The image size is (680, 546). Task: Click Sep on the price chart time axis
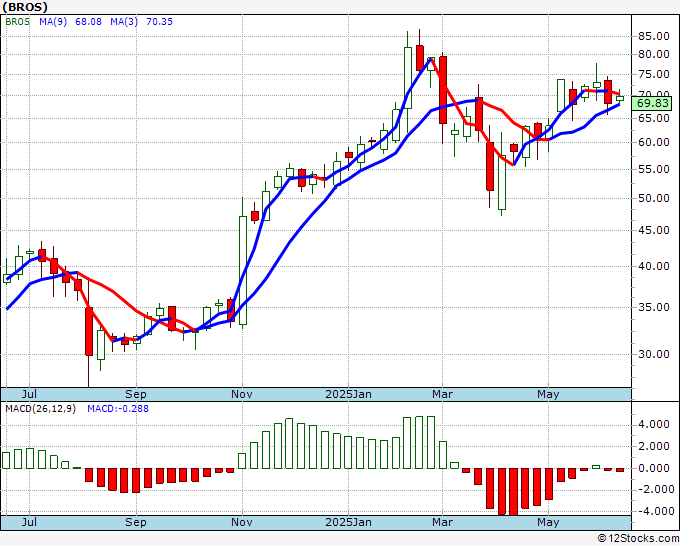coord(136,394)
